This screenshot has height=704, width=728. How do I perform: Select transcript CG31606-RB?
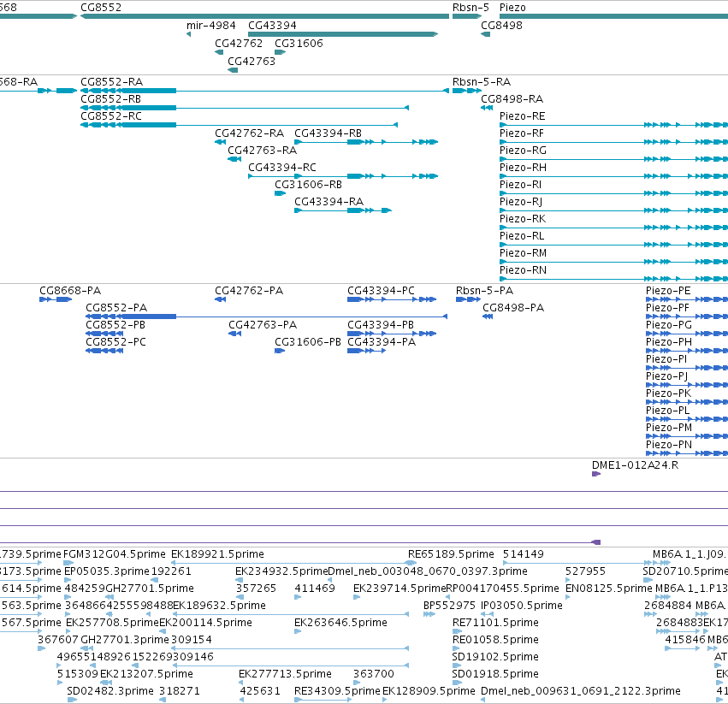[x=308, y=185]
